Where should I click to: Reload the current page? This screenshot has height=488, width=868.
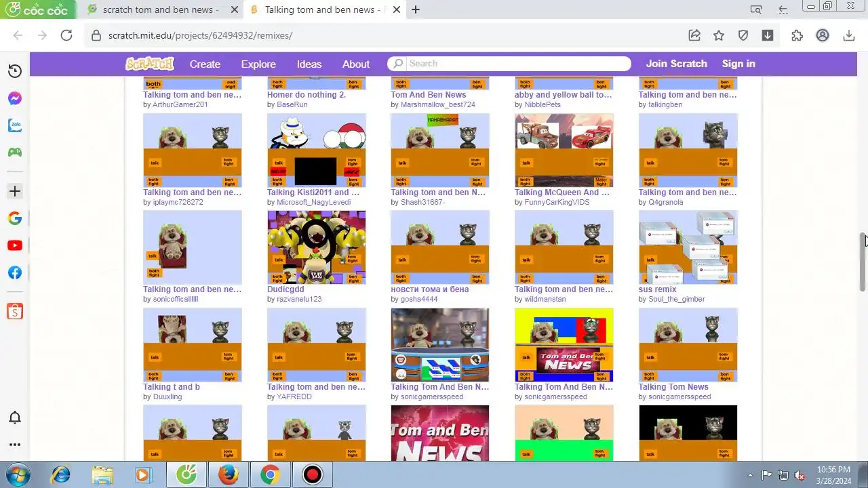(66, 35)
